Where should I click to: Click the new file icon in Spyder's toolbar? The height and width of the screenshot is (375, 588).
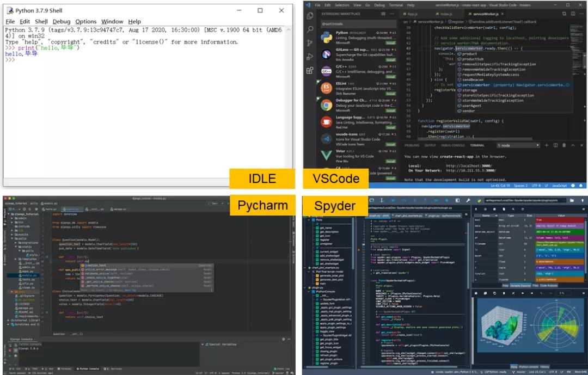(x=372, y=199)
